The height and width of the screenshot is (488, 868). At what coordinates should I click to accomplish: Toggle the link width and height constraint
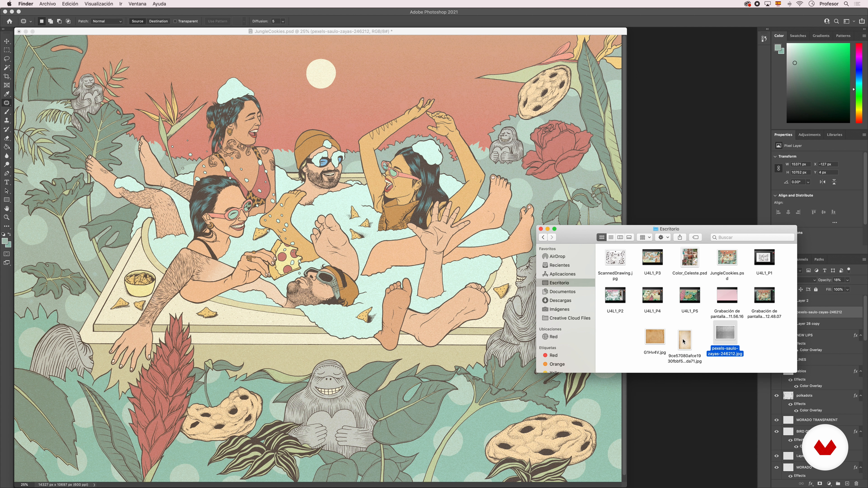778,168
